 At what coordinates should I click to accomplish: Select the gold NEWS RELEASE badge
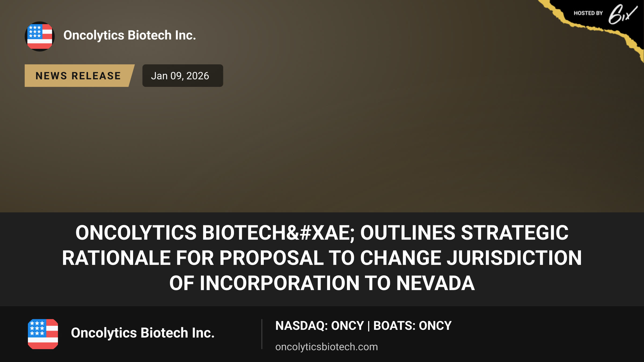[79, 76]
